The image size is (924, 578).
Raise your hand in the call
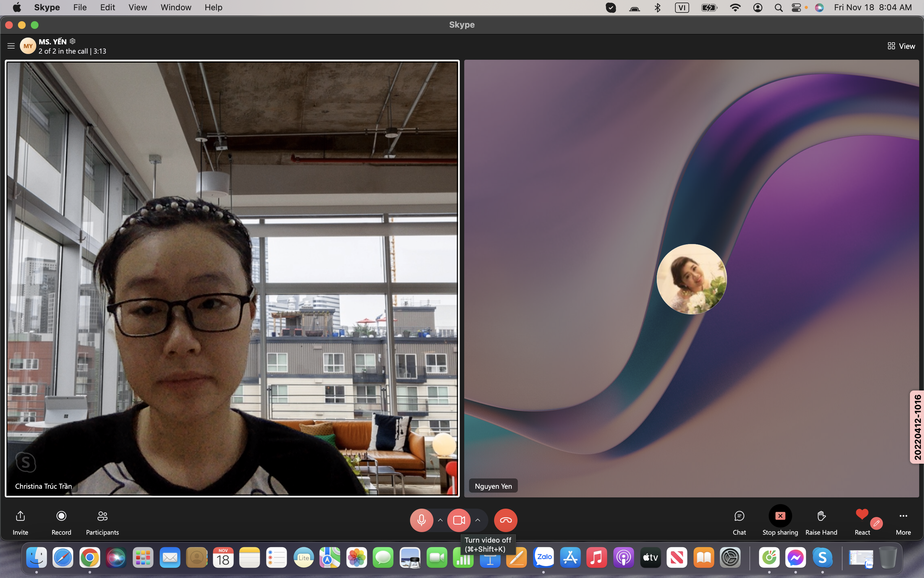(x=821, y=522)
